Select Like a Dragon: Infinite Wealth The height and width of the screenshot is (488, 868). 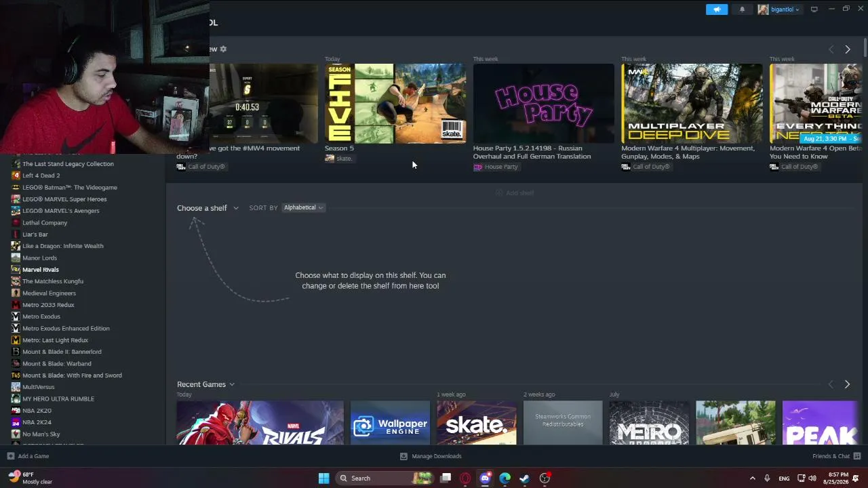click(63, 246)
